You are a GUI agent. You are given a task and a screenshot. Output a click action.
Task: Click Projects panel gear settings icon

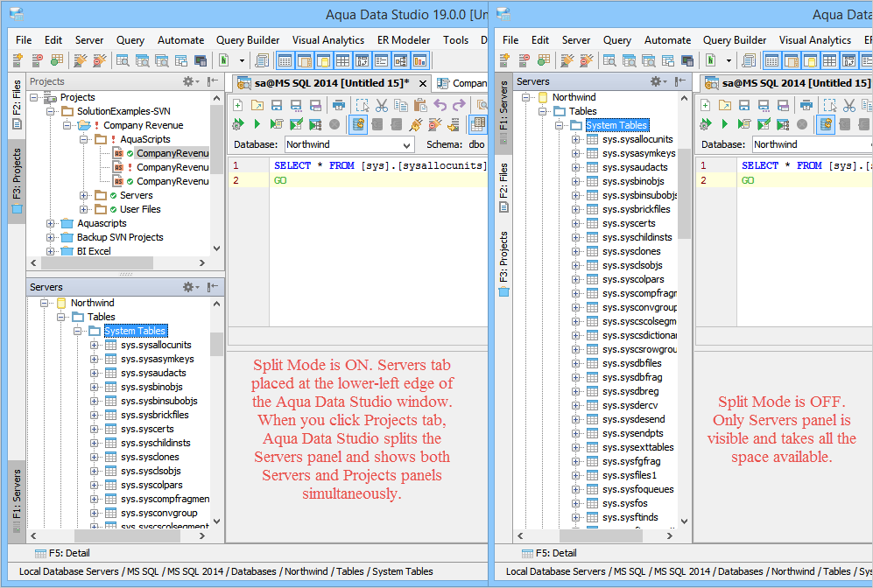click(x=189, y=81)
